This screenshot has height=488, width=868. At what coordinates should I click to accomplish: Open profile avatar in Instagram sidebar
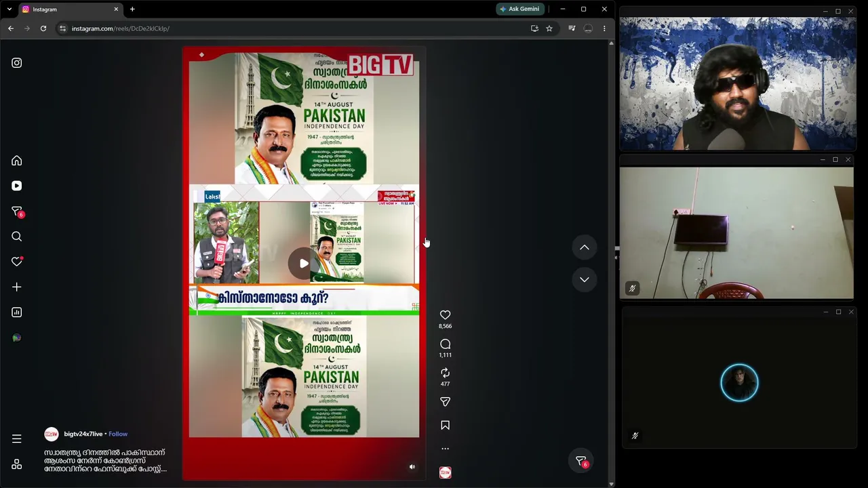point(17,338)
